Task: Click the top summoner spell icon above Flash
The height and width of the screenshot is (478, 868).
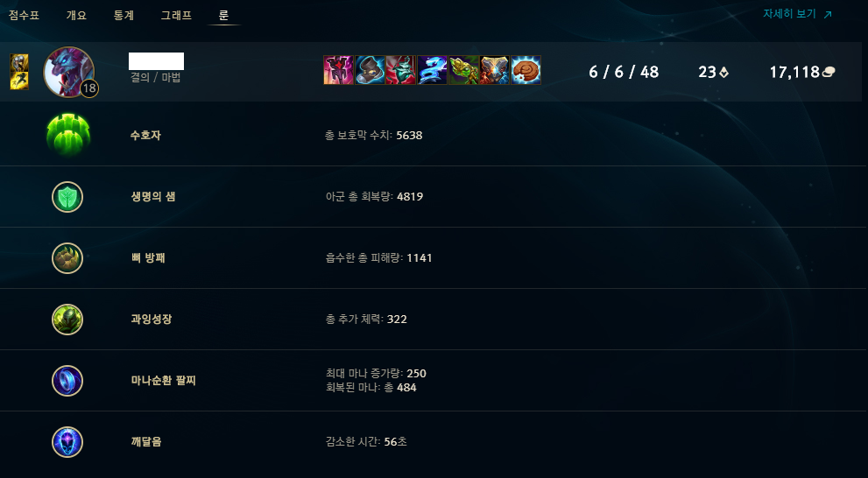Action: (18, 62)
